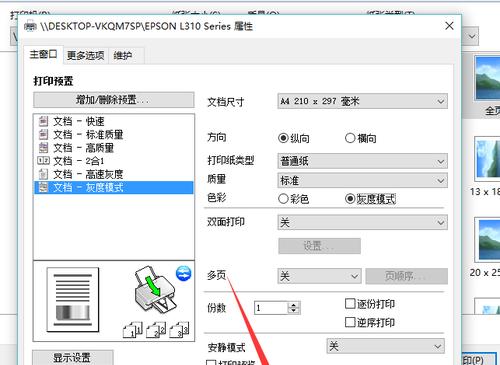Click icon beside 文档 - 快速 preset

[43, 121]
